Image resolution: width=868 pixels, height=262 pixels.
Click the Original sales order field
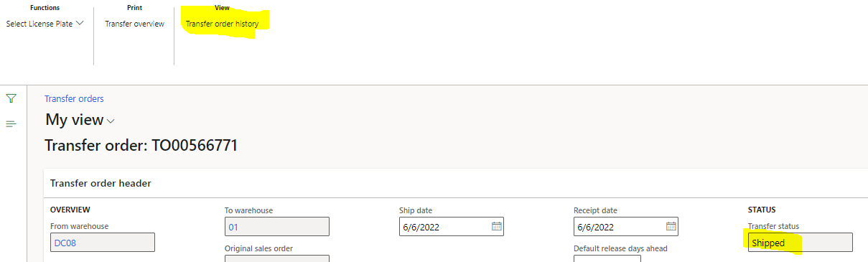pyautogui.click(x=277, y=258)
